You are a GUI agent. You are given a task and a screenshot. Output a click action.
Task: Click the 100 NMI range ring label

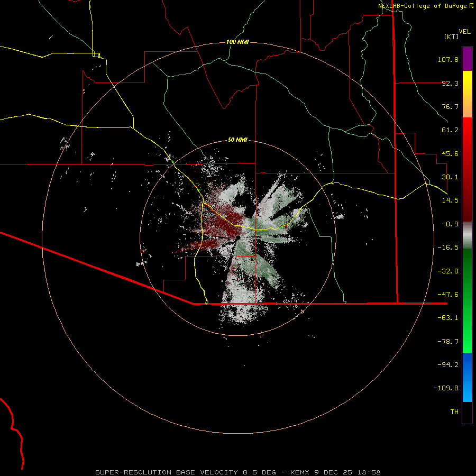(237, 42)
